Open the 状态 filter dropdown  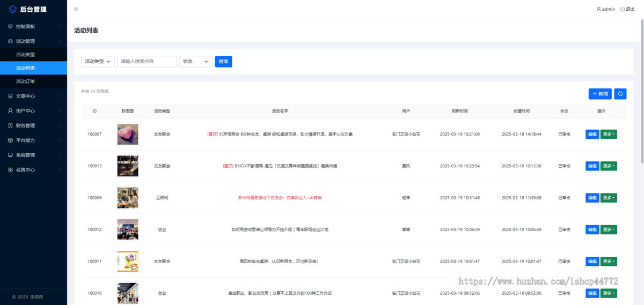pyautogui.click(x=196, y=62)
